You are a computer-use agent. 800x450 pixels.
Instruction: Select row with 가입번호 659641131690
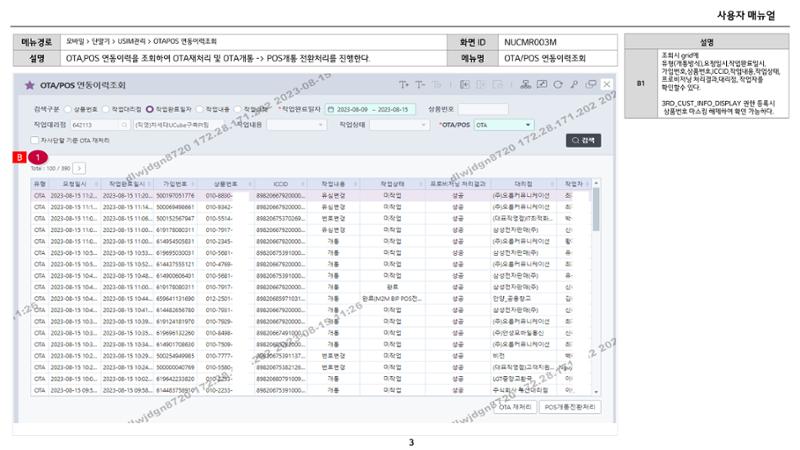click(x=312, y=298)
